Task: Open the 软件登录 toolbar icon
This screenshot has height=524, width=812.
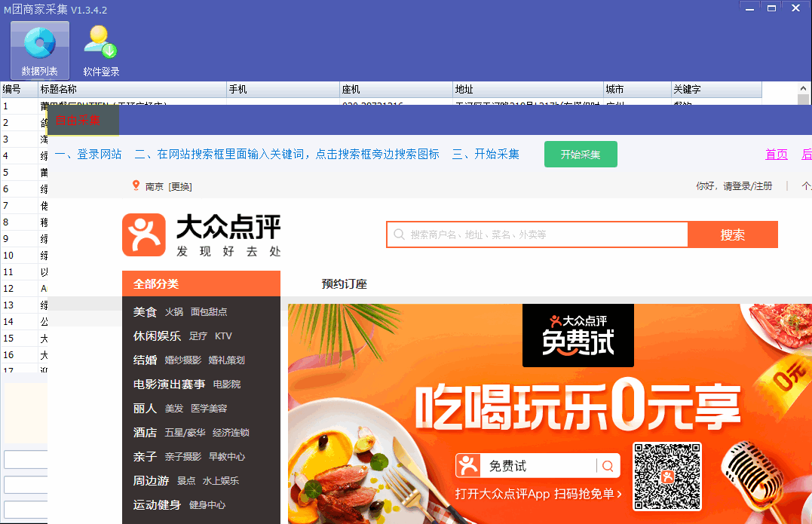Action: 101,50
